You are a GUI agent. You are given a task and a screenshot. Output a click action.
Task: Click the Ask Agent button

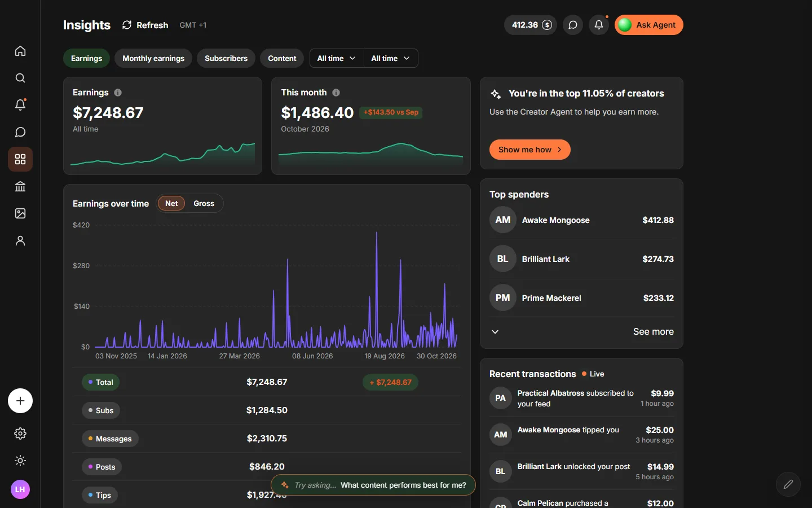[649, 25]
